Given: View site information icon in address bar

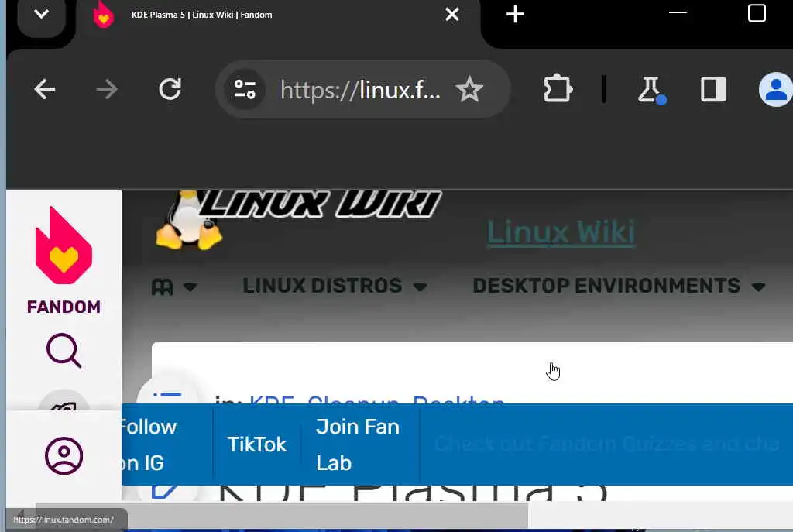Looking at the screenshot, I should pyautogui.click(x=245, y=90).
